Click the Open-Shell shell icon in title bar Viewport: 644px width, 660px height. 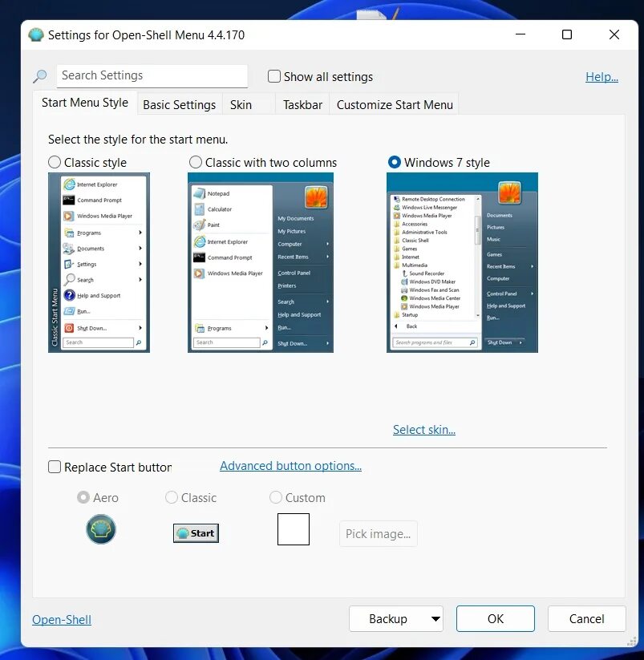click(x=36, y=34)
